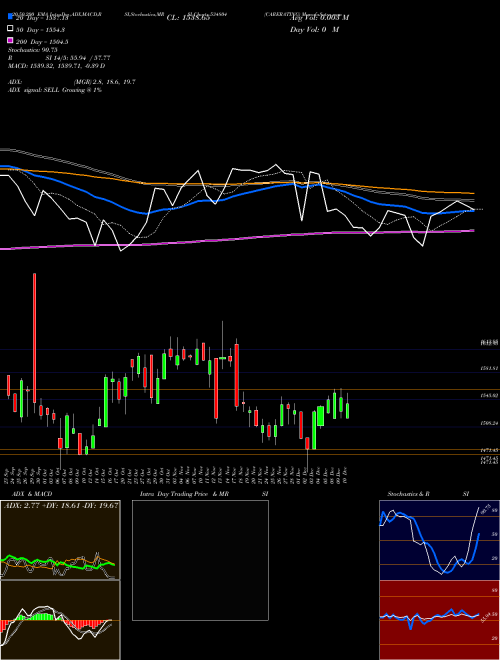Viewport: 500px width, 660px height.
Task: Click the 'ADX signal: SELL Growing' line
Action: pyautogui.click(x=55, y=90)
